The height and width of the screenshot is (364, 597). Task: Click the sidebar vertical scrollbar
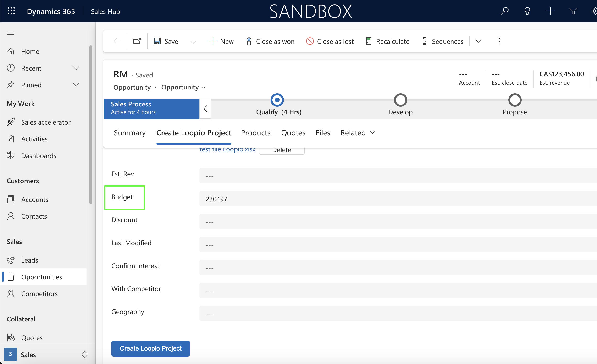[91, 125]
